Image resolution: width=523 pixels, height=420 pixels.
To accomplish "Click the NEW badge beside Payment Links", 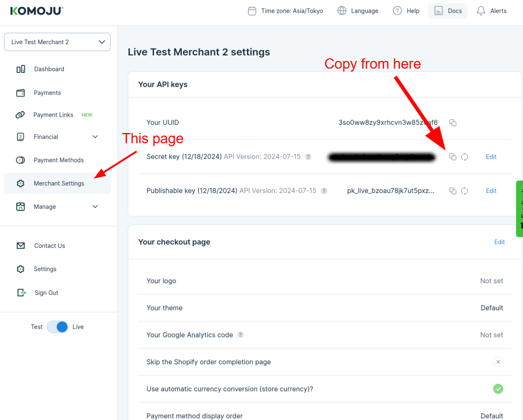I will pos(87,115).
